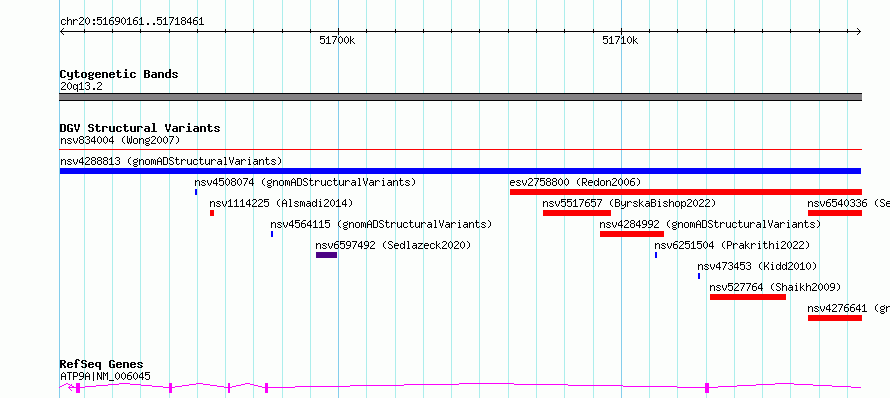Click the gray 20q13.2 cytogenetic band

pos(460,97)
